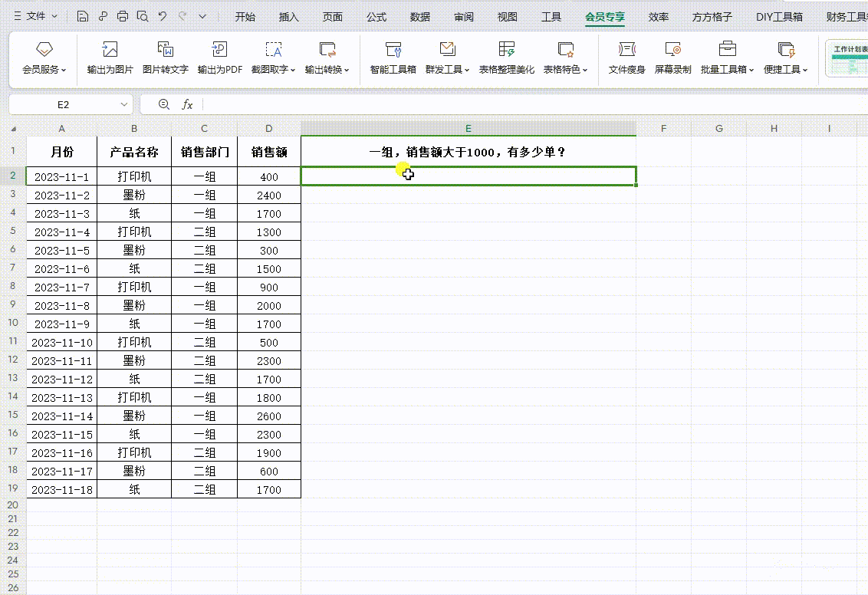Image resolution: width=868 pixels, height=595 pixels.
Task: Click header cell 产品名称
Action: pyautogui.click(x=134, y=152)
